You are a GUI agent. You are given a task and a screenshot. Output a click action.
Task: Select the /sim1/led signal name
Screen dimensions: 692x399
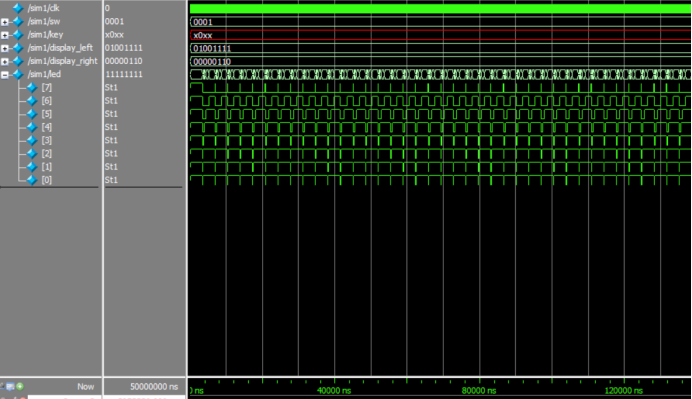pos(44,74)
